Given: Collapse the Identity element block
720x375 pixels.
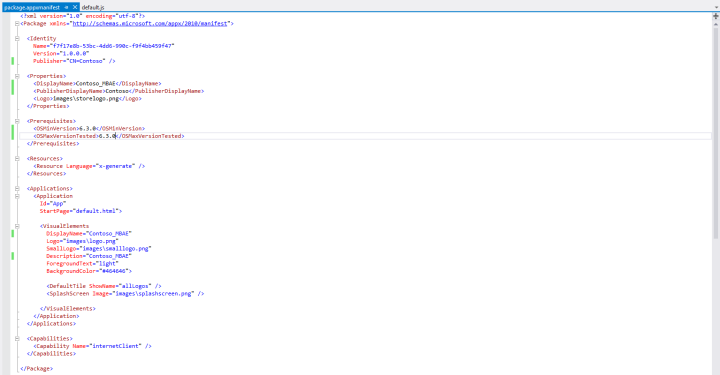Looking at the screenshot, I should (x=17, y=39).
